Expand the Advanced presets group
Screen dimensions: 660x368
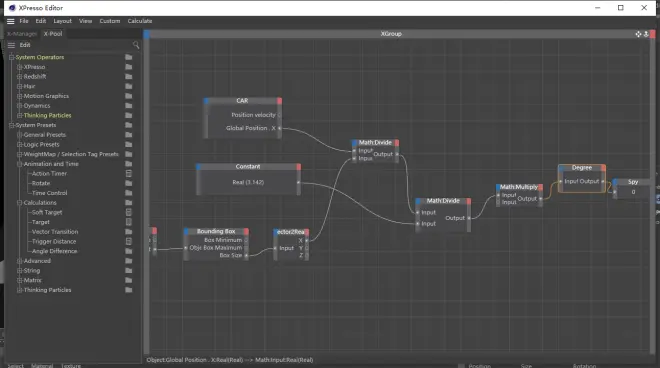pyautogui.click(x=19, y=261)
